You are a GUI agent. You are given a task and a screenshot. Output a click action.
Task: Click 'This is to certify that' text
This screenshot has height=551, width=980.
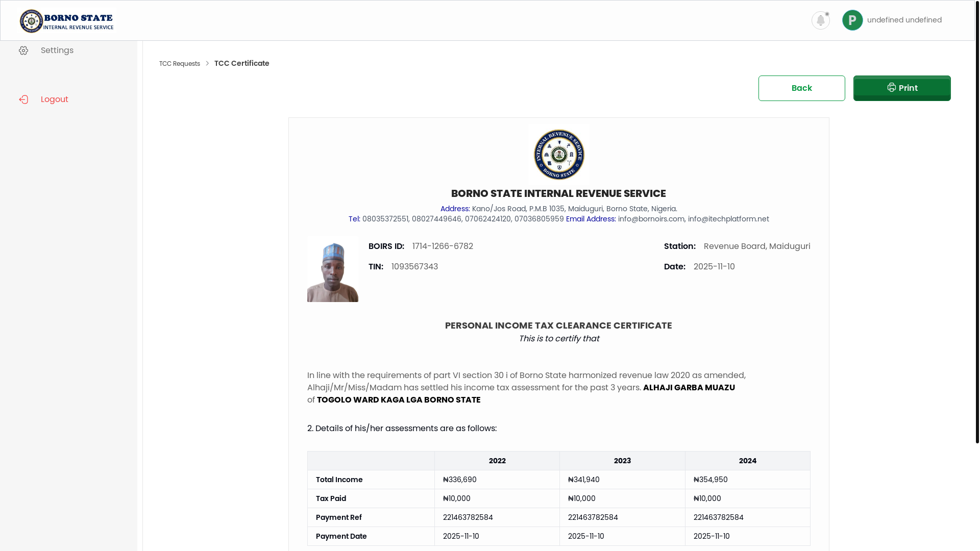tap(559, 339)
